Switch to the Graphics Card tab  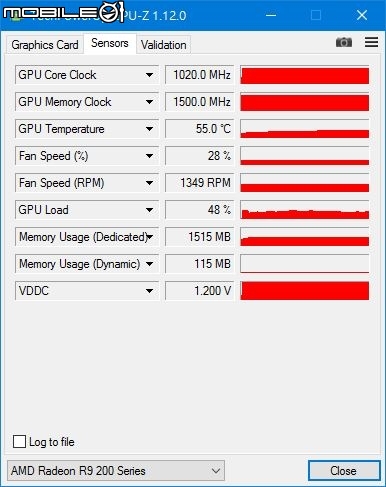(x=45, y=45)
